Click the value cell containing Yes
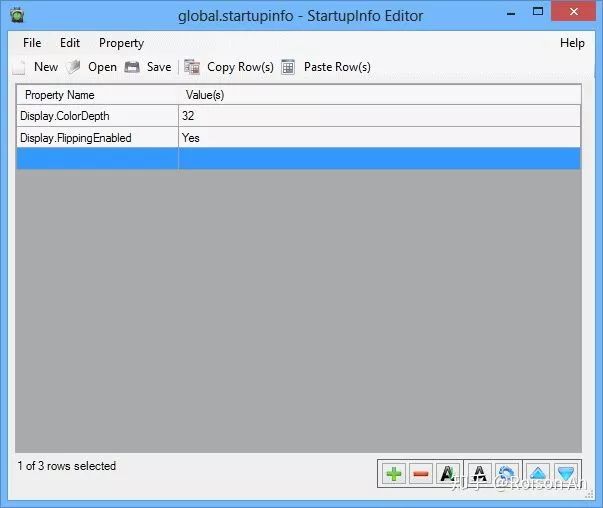Image resolution: width=603 pixels, height=508 pixels. [x=379, y=137]
